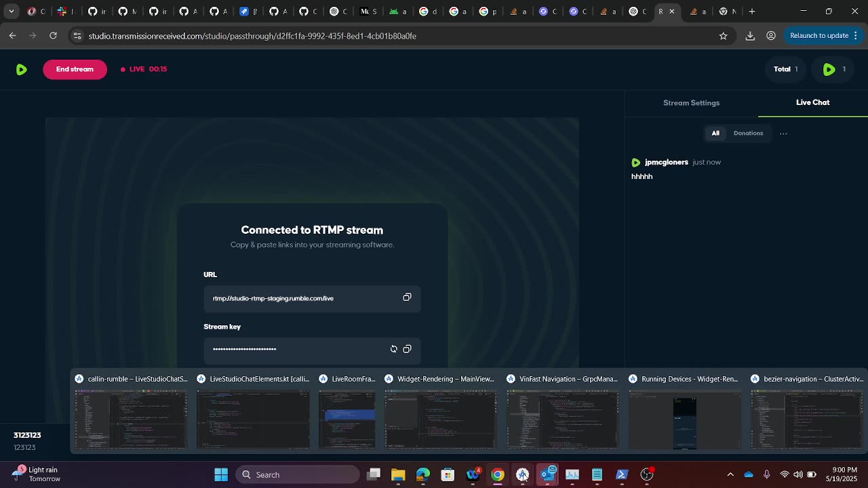This screenshot has height=488, width=868.
Task: Copy the RTMP URL
Action: [x=407, y=298]
